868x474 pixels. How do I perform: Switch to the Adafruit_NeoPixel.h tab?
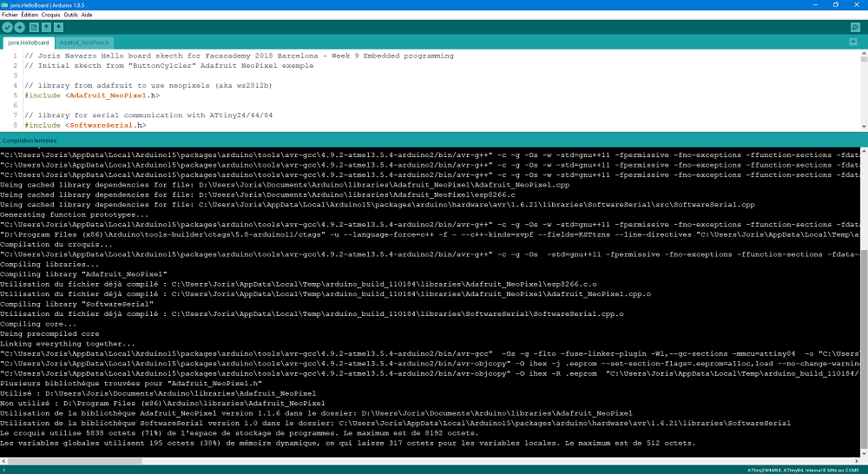(x=84, y=43)
